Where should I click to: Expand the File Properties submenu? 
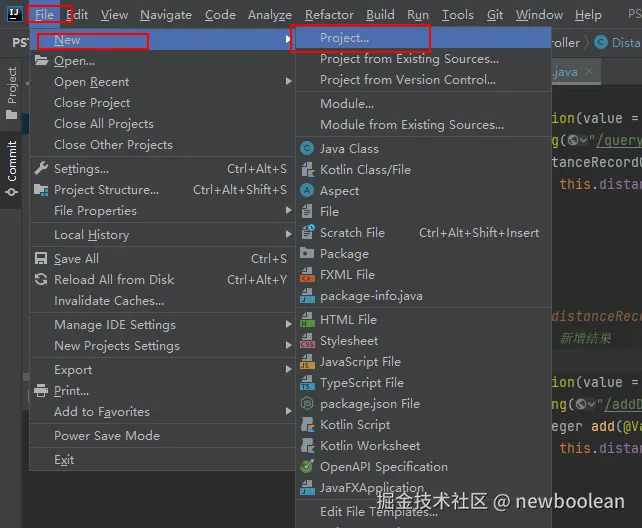(288, 210)
